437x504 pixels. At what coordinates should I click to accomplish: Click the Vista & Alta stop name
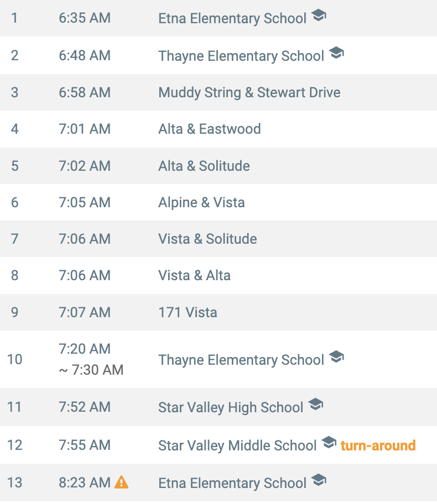click(x=194, y=275)
